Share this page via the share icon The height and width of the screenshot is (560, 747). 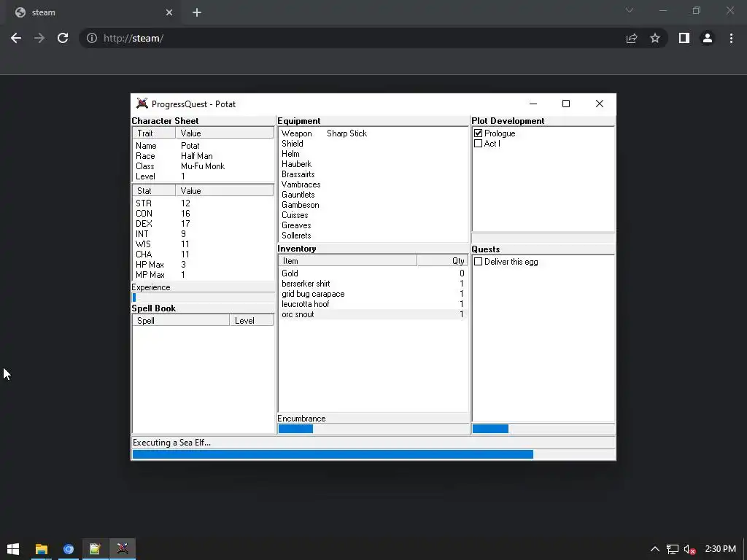click(632, 38)
